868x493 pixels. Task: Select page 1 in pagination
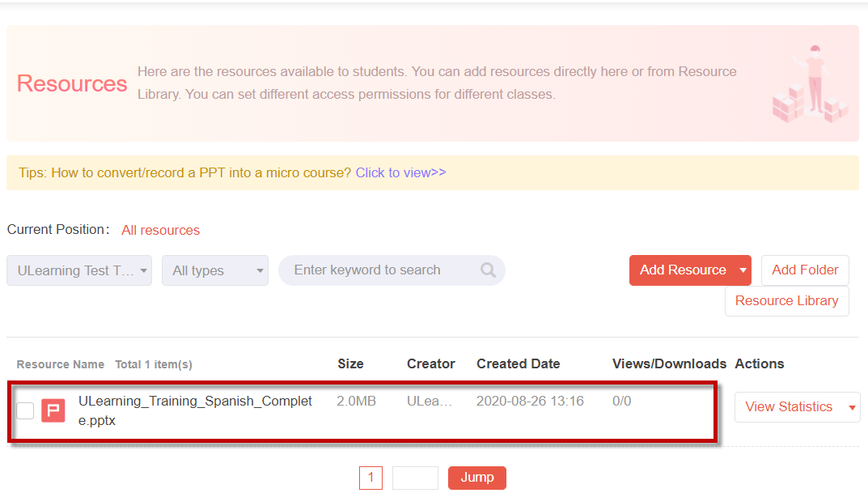(x=370, y=478)
